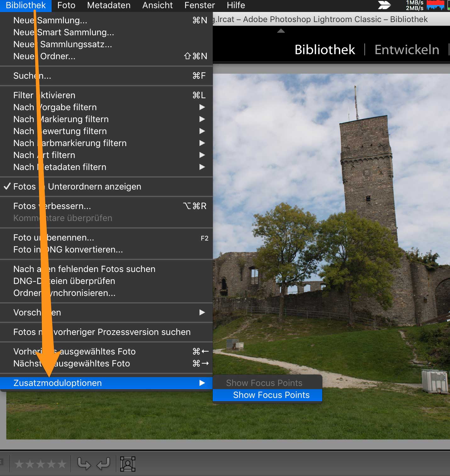Select the Bibliothek module tab
Screen dimensions: 450x476
324,50
